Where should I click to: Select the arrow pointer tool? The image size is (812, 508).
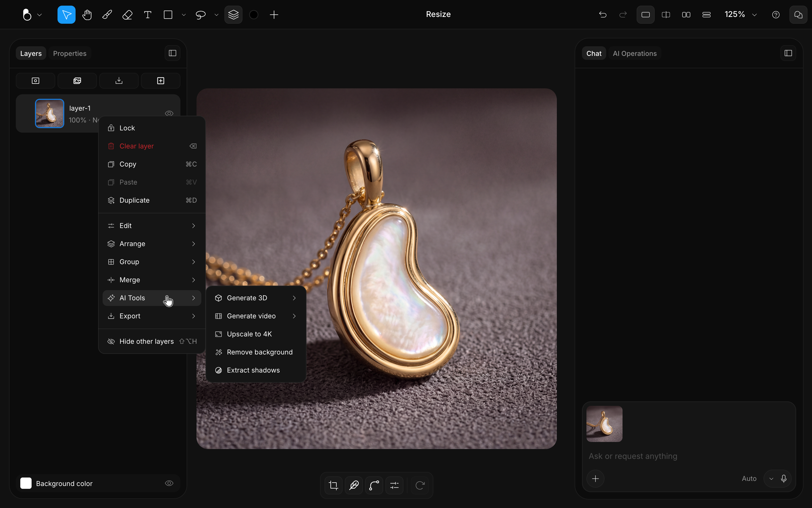pyautogui.click(x=67, y=15)
